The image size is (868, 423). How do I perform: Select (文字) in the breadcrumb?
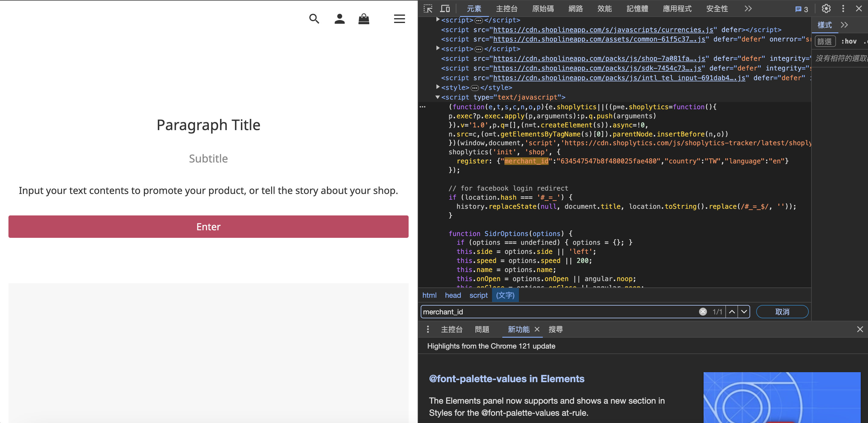coord(505,295)
